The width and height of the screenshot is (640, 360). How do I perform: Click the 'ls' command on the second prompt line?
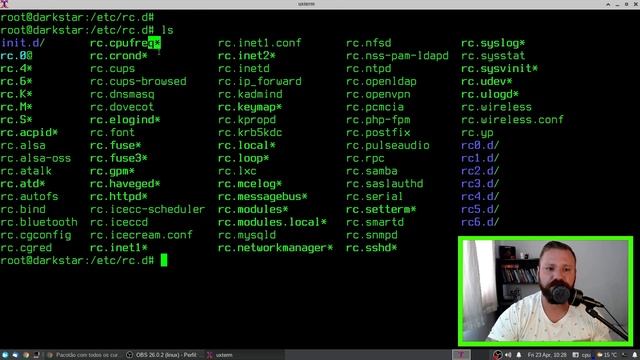tap(167, 30)
